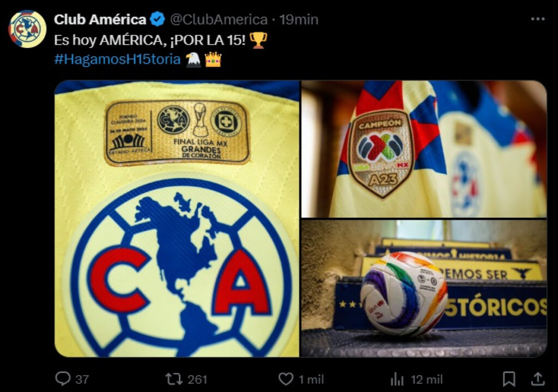Click the retweet arrows icon
This screenshot has height=392, width=558.
coord(174,379)
